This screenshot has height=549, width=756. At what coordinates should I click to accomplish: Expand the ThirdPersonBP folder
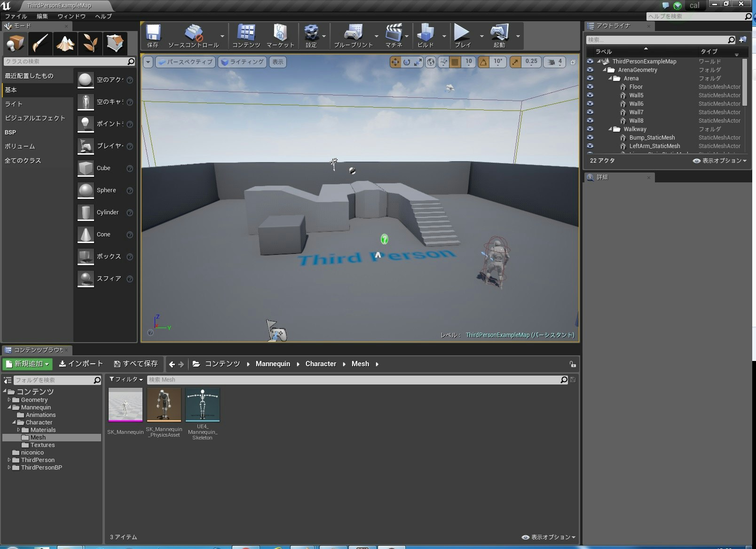pos(9,468)
